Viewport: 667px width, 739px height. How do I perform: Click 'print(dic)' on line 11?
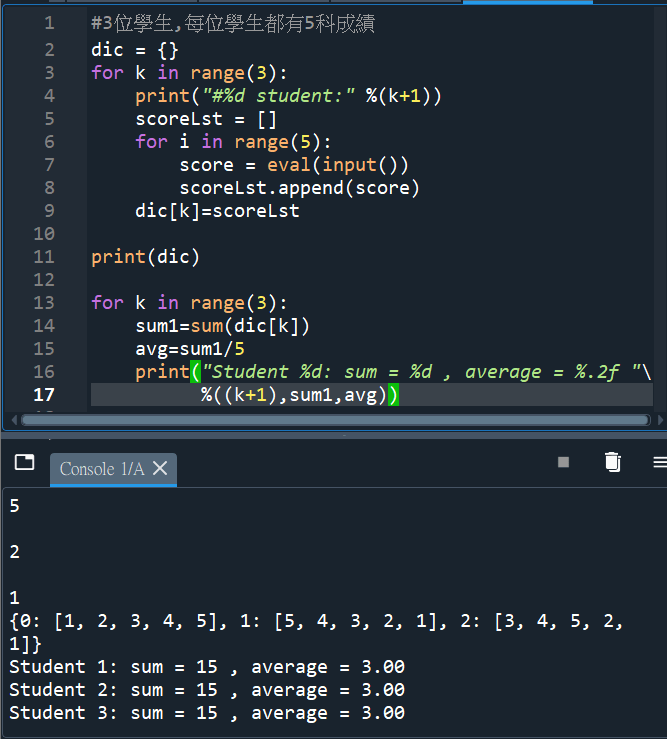145,257
